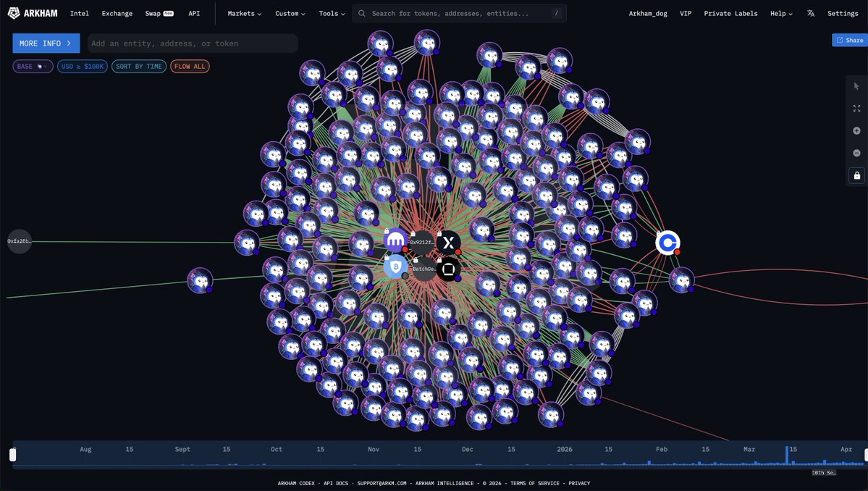The width and height of the screenshot is (868, 491).
Task: Open the language translate icon
Action: [810, 13]
